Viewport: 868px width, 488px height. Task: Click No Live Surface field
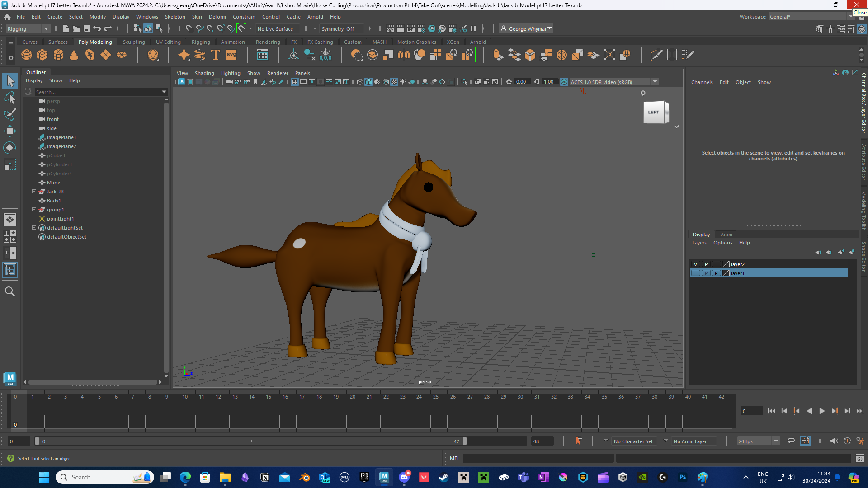coord(277,28)
